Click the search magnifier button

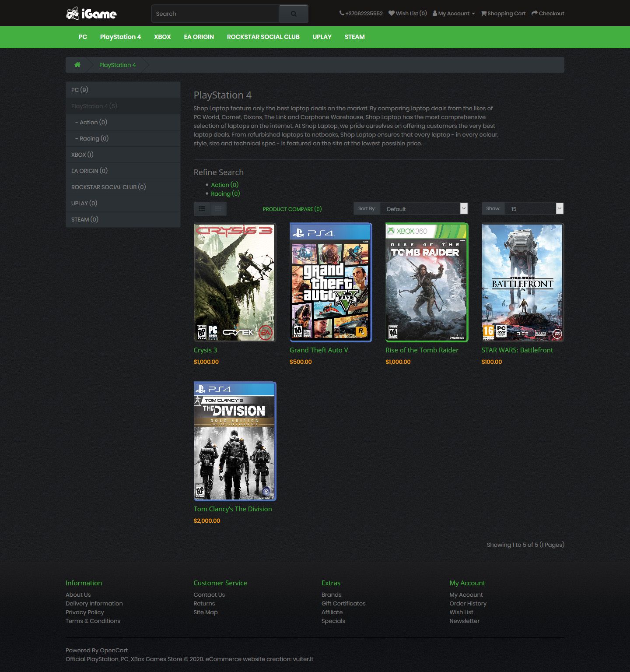294,14
